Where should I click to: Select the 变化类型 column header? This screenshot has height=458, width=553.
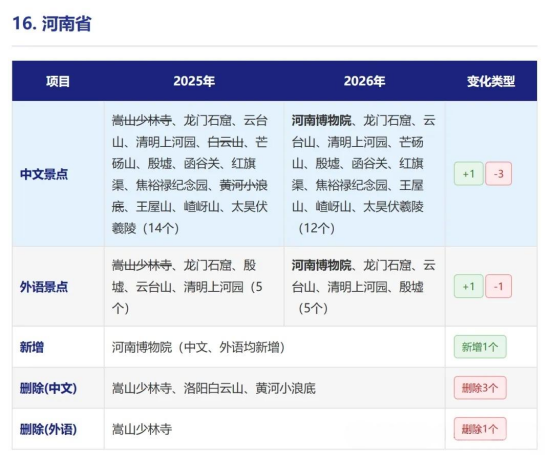491,81
